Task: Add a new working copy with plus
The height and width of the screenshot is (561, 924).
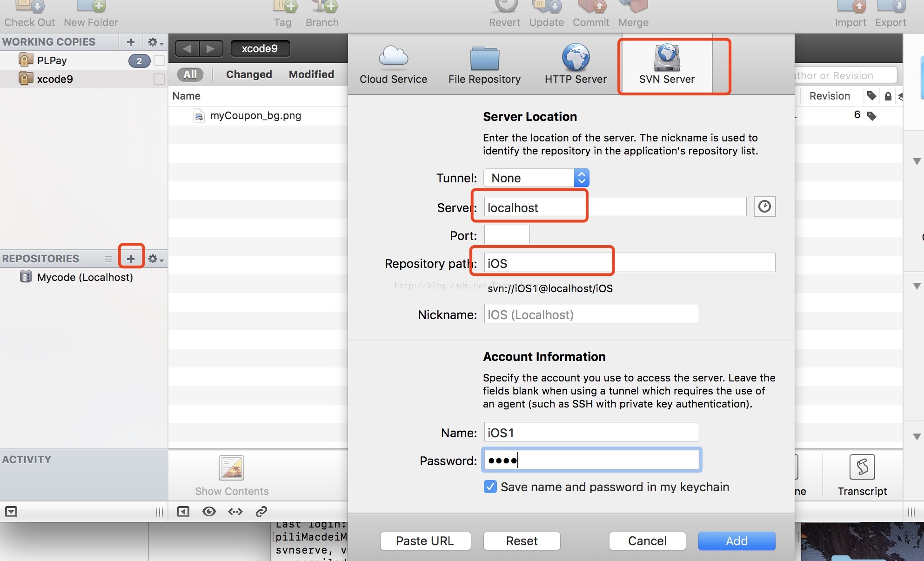Action: [x=131, y=42]
